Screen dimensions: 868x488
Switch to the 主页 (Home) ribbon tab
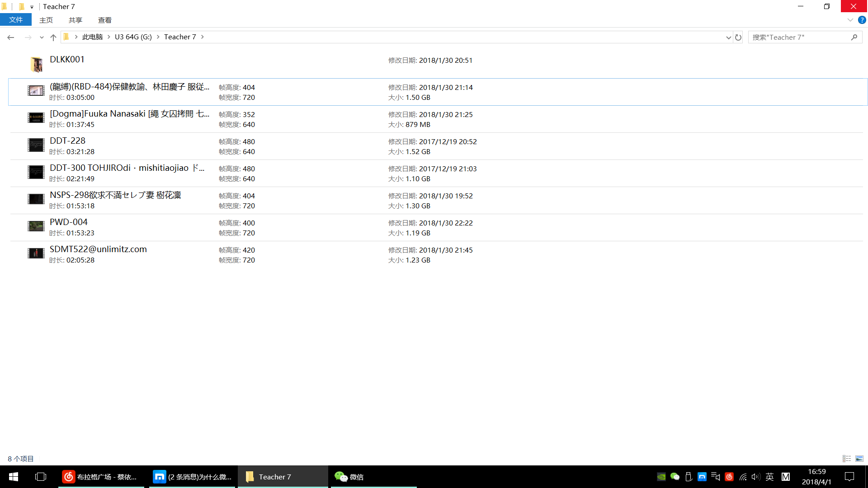(x=46, y=20)
